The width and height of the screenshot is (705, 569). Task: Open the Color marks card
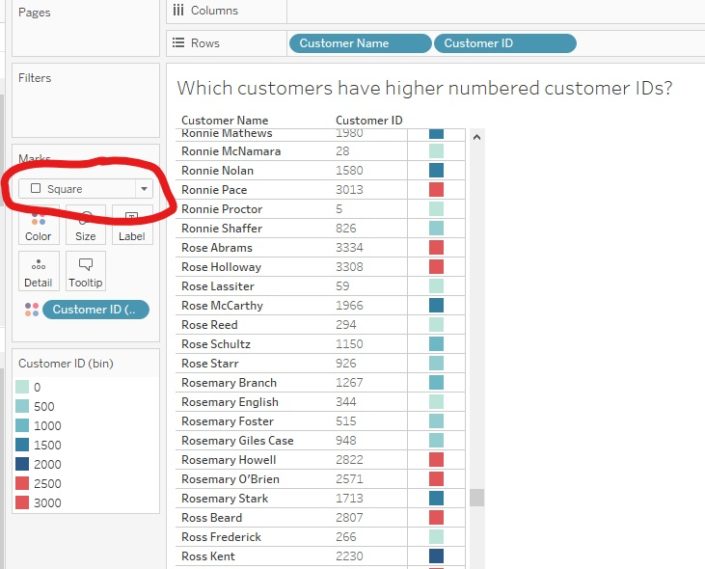pos(38,225)
